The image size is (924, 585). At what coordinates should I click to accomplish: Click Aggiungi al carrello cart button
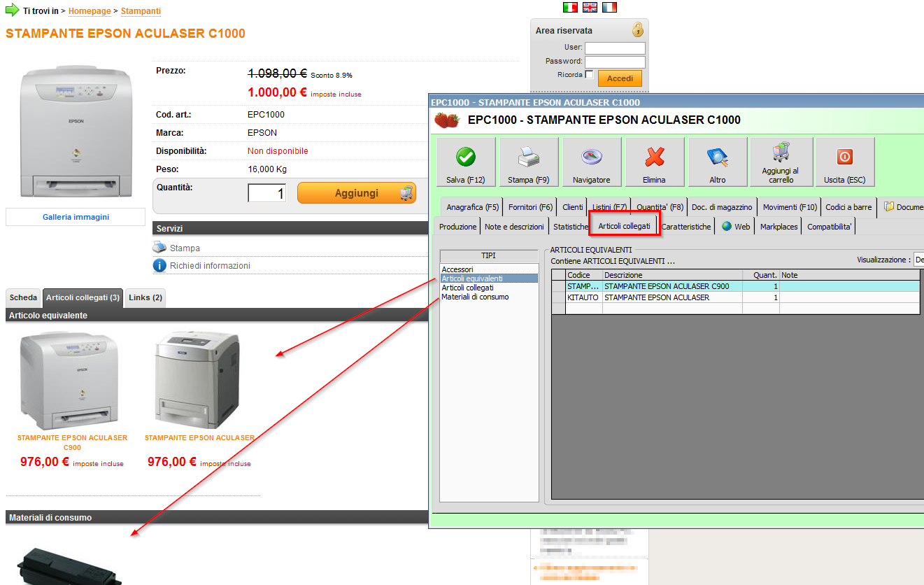pos(781,162)
